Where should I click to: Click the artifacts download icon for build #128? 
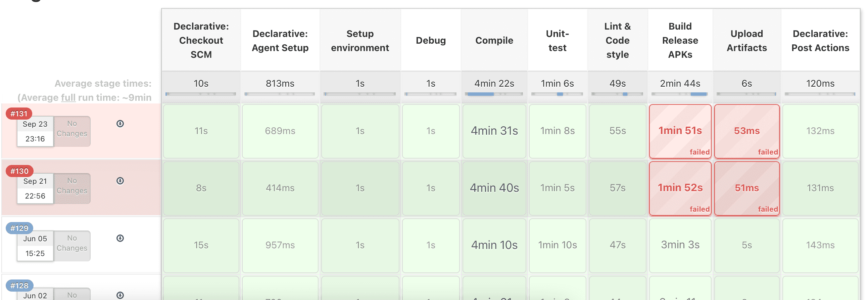pos(120,295)
